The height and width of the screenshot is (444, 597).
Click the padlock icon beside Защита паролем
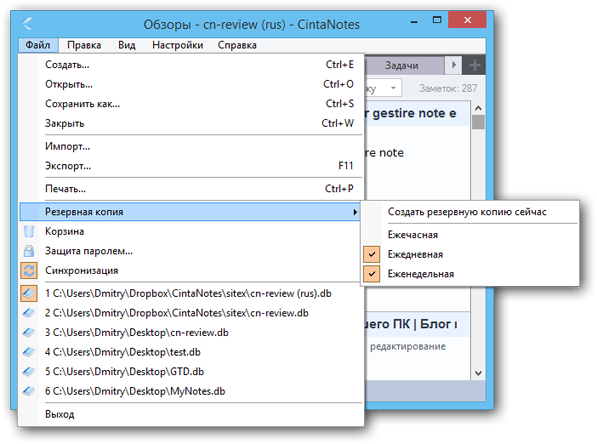(x=29, y=251)
